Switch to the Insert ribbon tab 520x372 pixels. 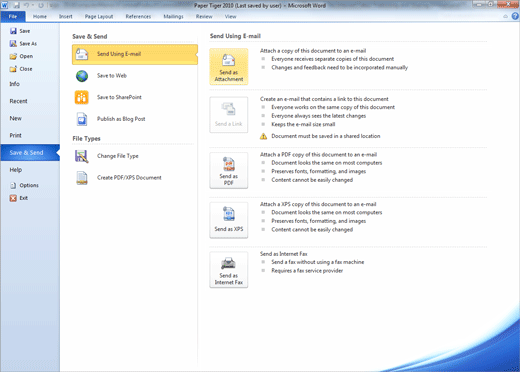pos(66,16)
